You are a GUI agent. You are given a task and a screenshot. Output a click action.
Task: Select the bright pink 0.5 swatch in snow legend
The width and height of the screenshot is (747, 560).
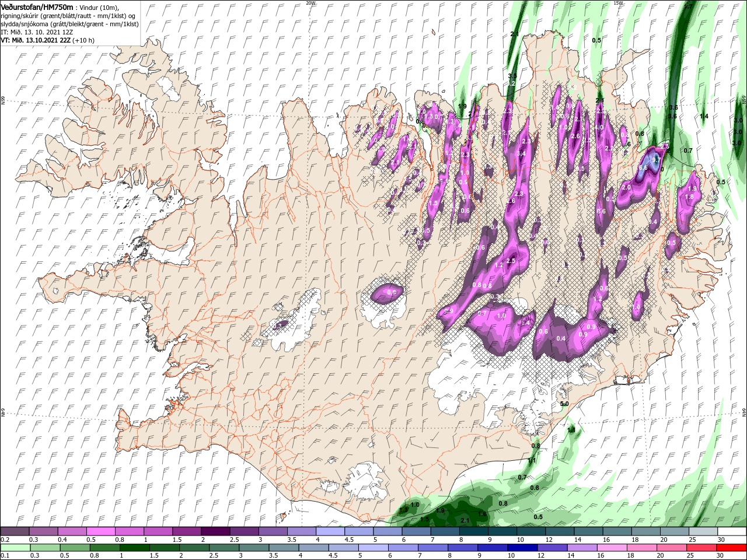100,531
